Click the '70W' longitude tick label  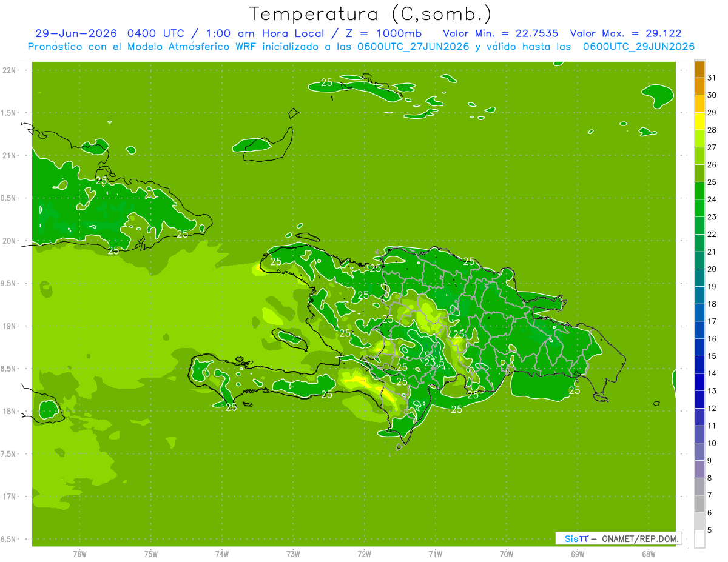(x=507, y=554)
